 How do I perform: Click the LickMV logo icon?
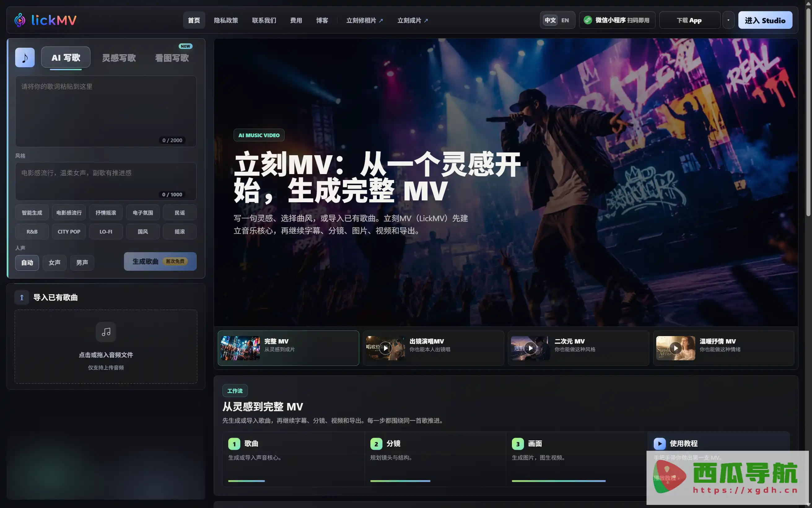point(20,20)
